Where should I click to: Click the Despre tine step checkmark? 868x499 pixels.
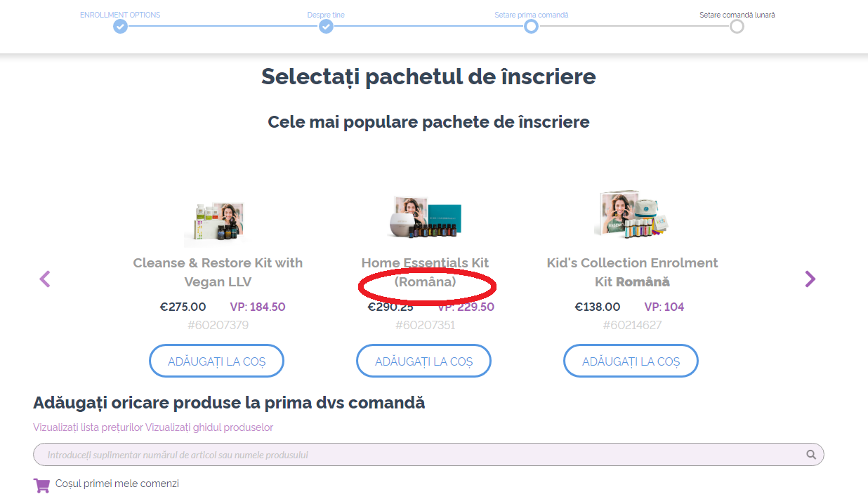(326, 27)
